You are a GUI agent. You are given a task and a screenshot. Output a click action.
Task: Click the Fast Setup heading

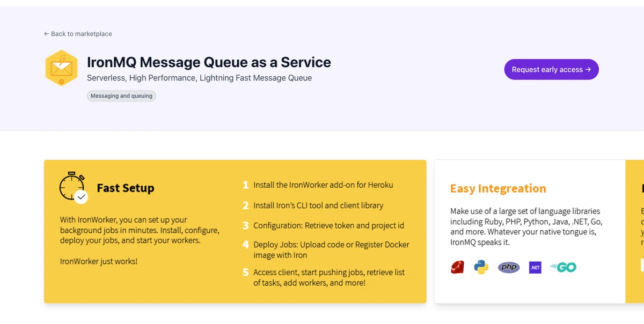click(126, 188)
